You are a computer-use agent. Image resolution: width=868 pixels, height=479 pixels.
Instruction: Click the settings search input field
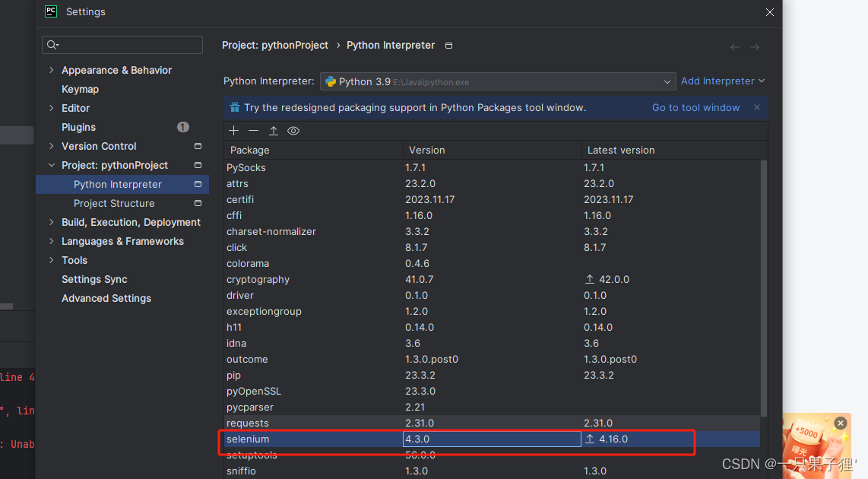[x=122, y=45]
